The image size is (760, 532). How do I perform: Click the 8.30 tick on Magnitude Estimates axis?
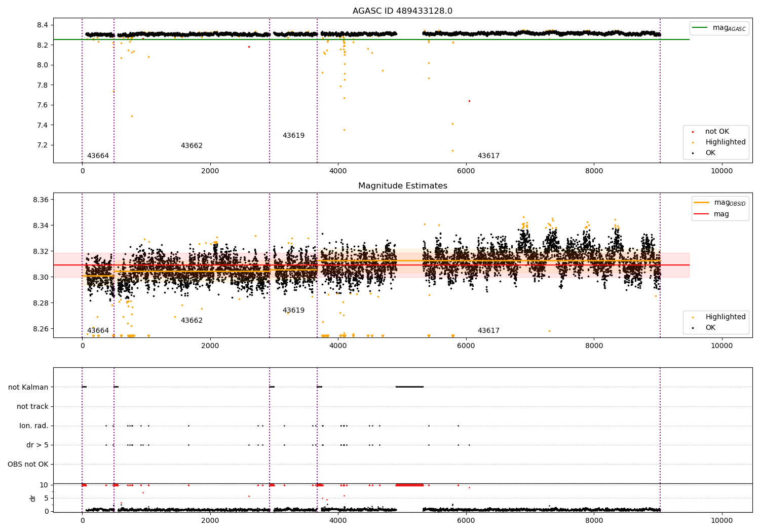pyautogui.click(x=41, y=278)
